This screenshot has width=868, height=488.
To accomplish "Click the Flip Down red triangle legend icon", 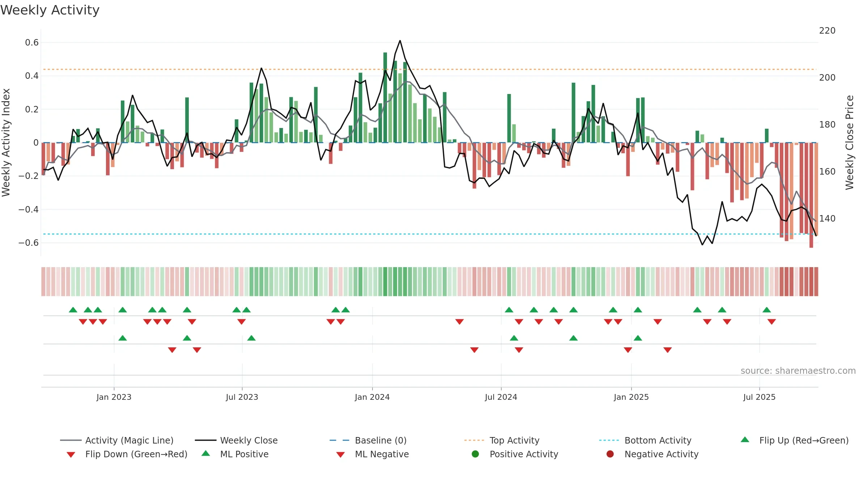I will (71, 455).
